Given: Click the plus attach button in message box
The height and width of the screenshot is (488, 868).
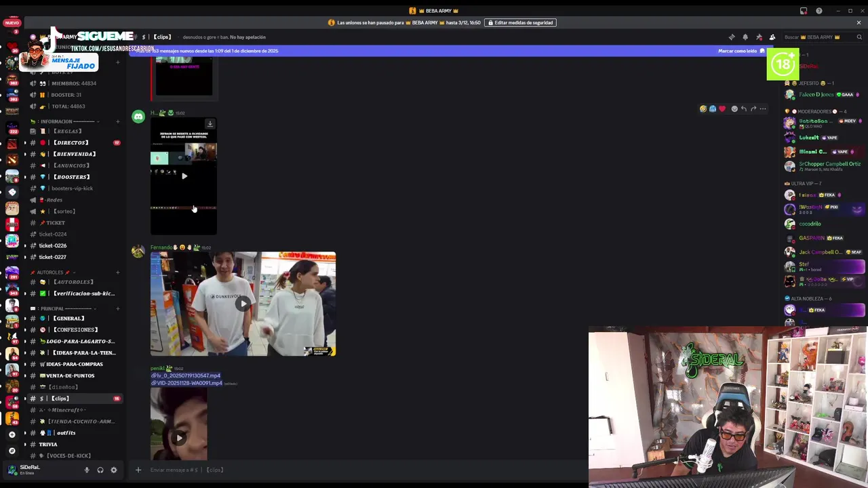Looking at the screenshot, I should coord(138,470).
